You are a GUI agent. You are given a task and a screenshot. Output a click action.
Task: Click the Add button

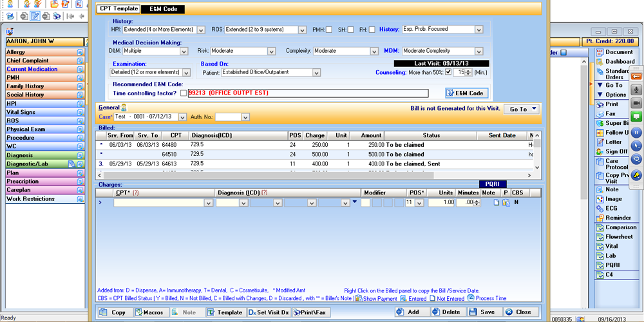click(x=412, y=312)
